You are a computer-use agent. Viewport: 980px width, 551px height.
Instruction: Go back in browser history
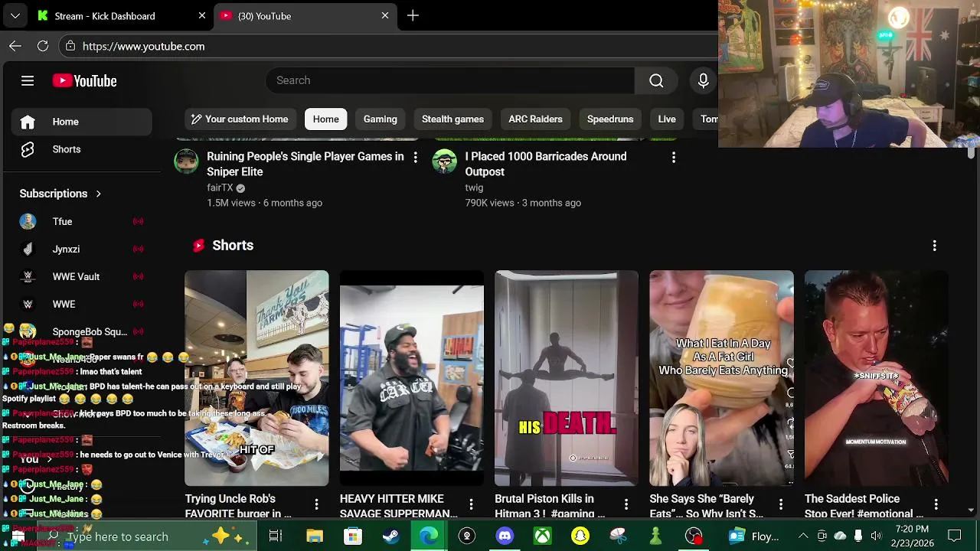coord(15,46)
